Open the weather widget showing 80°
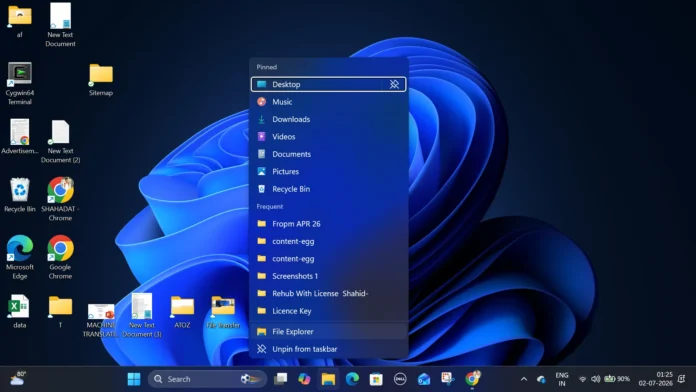This screenshot has height=392, width=696. (x=18, y=378)
